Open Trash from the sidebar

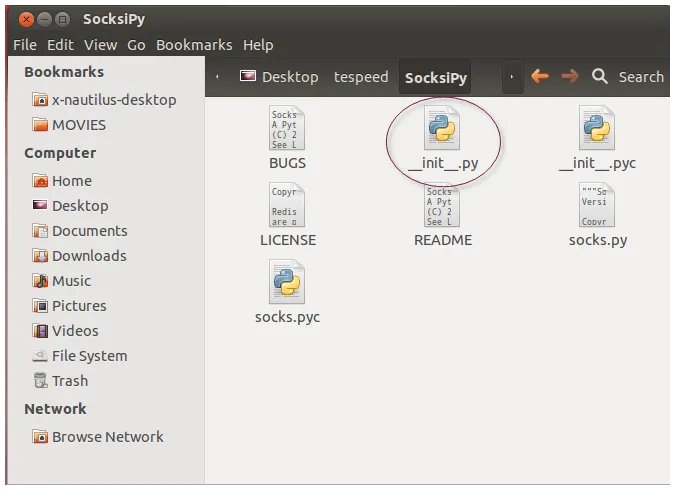click(69, 381)
